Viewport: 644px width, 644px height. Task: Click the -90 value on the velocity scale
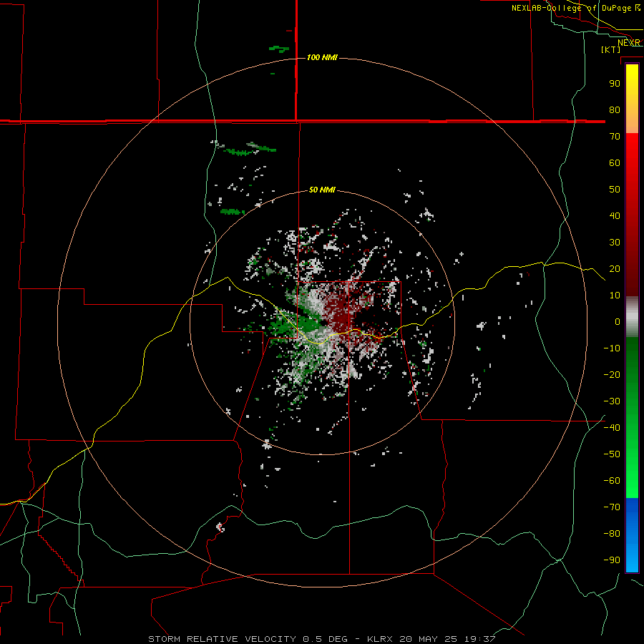click(x=612, y=560)
